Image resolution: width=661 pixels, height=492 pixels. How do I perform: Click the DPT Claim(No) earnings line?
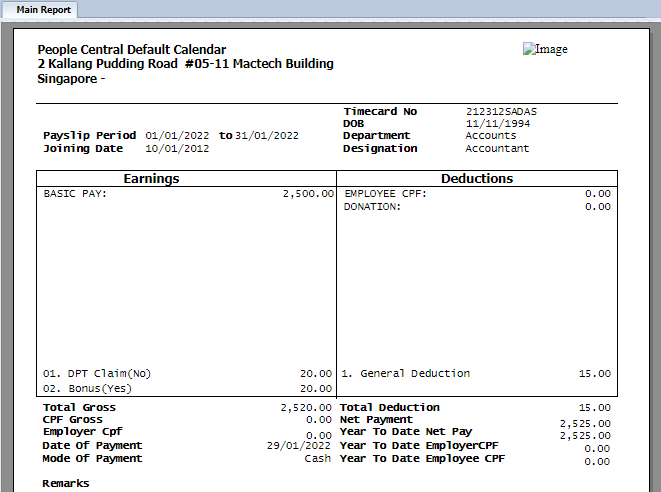point(97,373)
